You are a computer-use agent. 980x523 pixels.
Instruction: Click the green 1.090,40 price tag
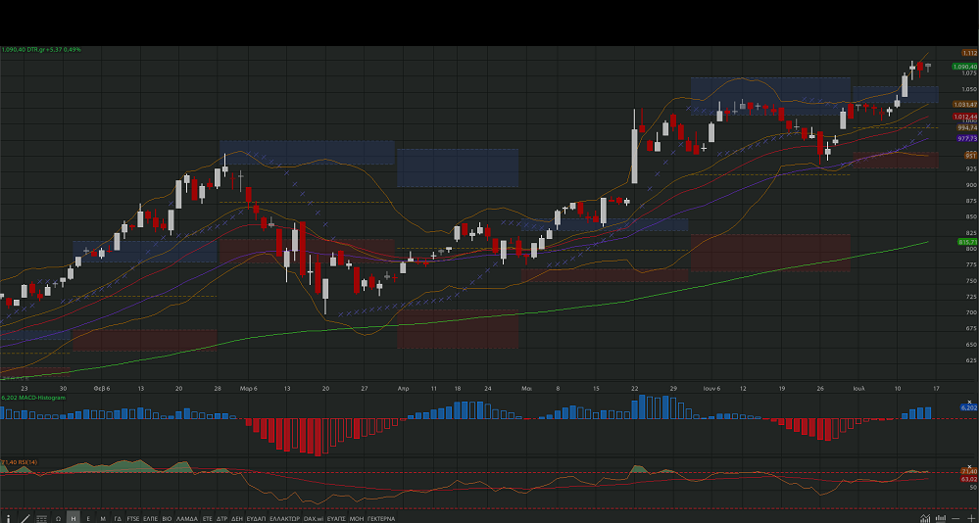pyautogui.click(x=965, y=67)
